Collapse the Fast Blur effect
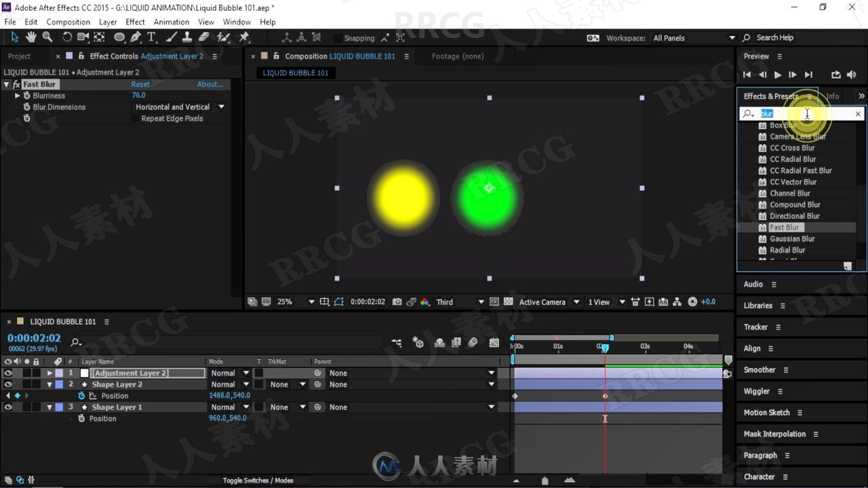Viewport: 868px width, 488px height. [7, 84]
